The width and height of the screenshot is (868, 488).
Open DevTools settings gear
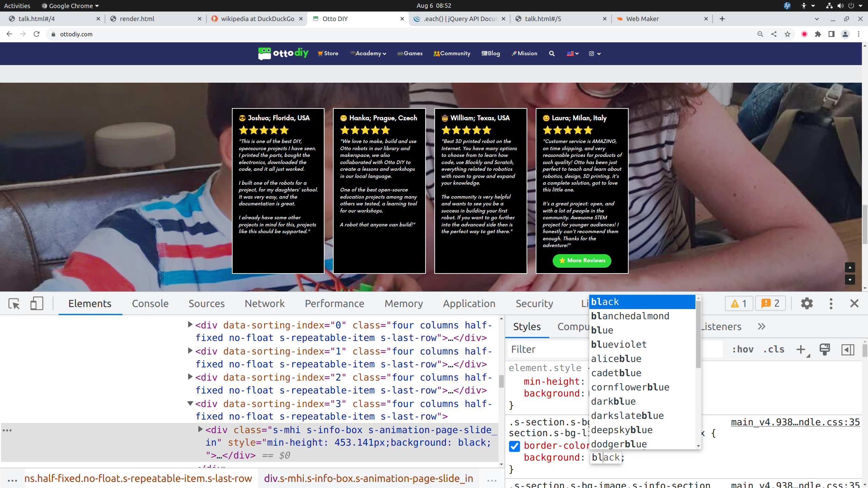pos(807,303)
